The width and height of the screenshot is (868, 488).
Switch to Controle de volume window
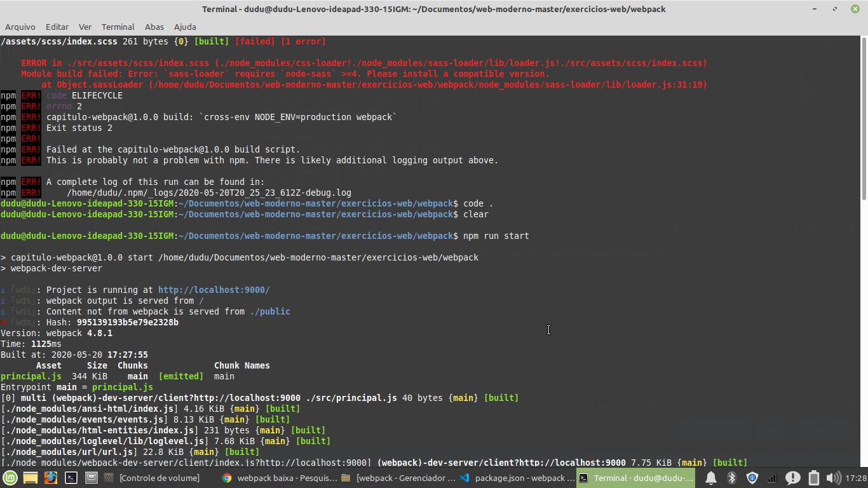pyautogui.click(x=153, y=478)
